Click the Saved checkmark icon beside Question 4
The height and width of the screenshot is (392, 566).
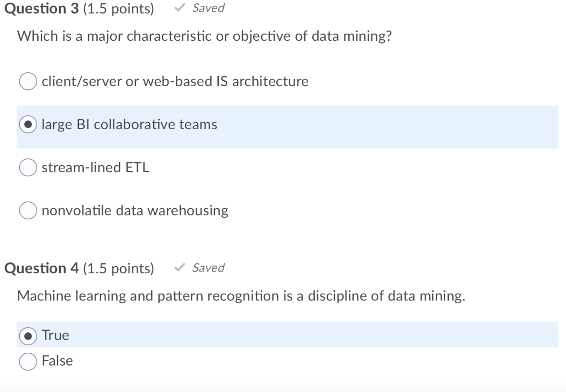(x=179, y=267)
